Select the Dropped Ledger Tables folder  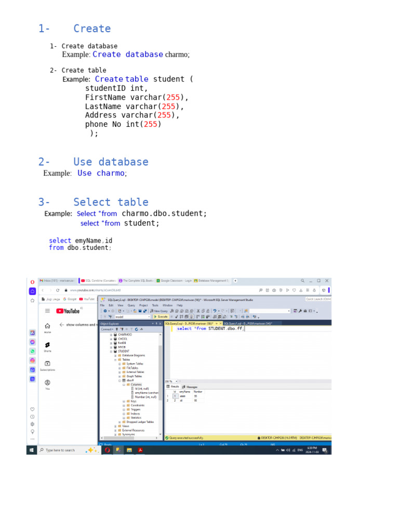138,422
